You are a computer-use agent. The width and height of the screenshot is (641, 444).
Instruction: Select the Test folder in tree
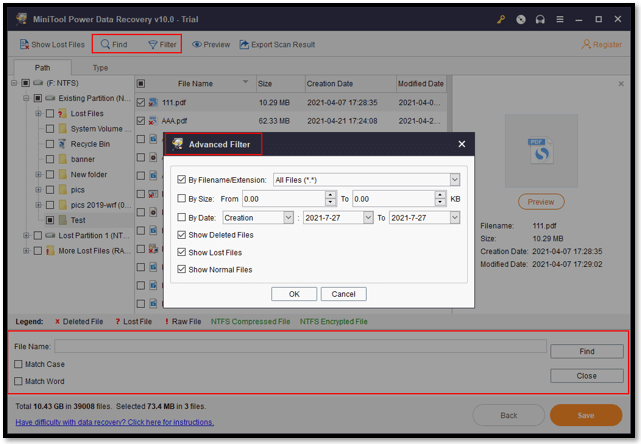pyautogui.click(x=78, y=220)
